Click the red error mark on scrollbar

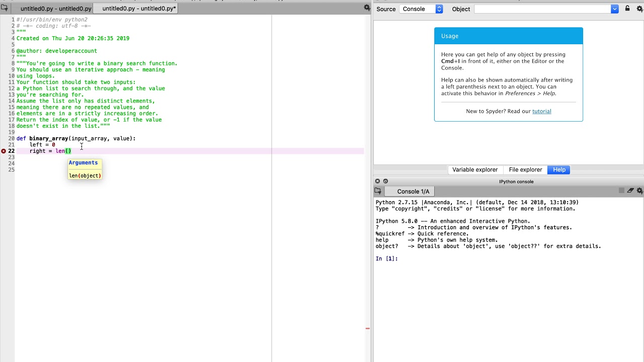click(367, 328)
